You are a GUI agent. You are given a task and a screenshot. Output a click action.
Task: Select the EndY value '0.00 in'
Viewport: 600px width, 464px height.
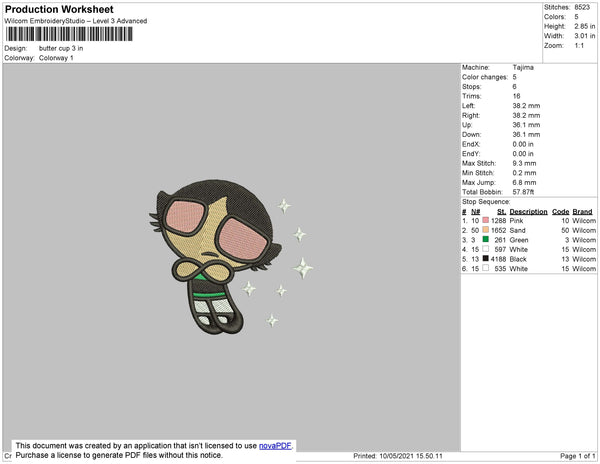(523, 153)
